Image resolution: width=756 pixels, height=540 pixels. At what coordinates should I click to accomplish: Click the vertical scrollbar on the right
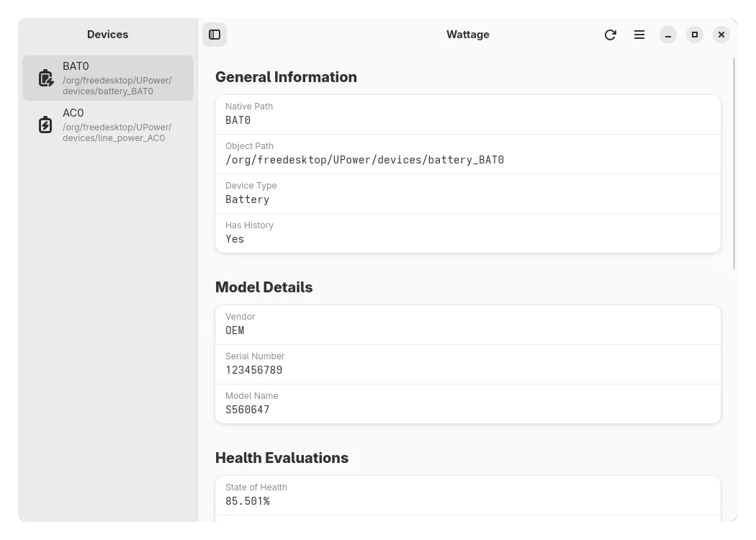pyautogui.click(x=734, y=163)
